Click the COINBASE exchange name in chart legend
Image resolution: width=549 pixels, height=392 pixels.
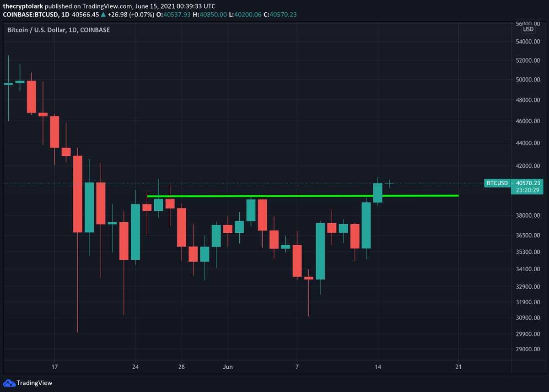(x=96, y=30)
